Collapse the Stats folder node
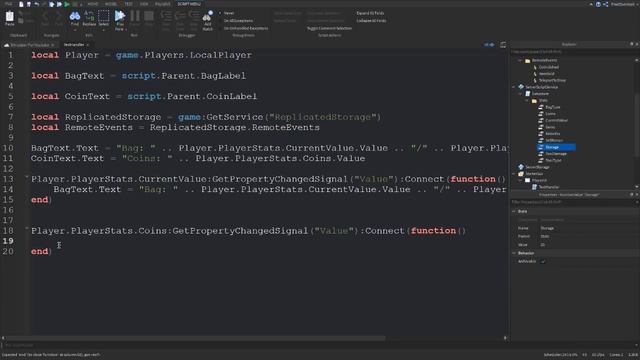 527,100
